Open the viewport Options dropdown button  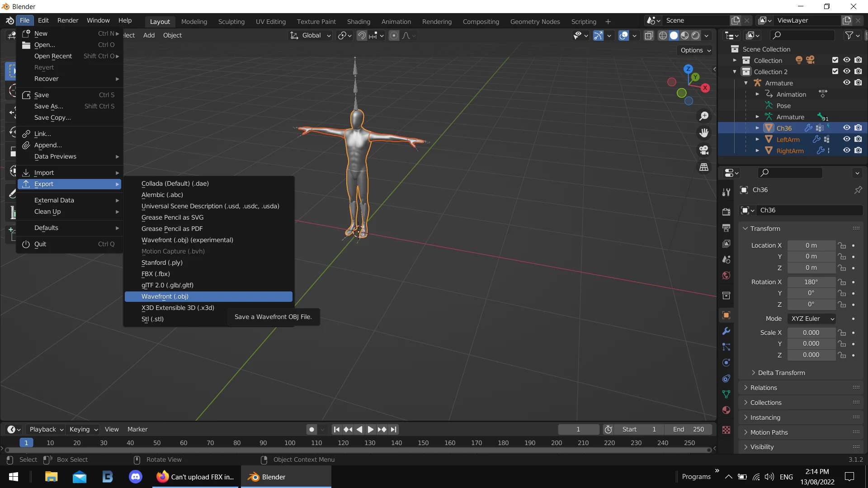point(695,50)
